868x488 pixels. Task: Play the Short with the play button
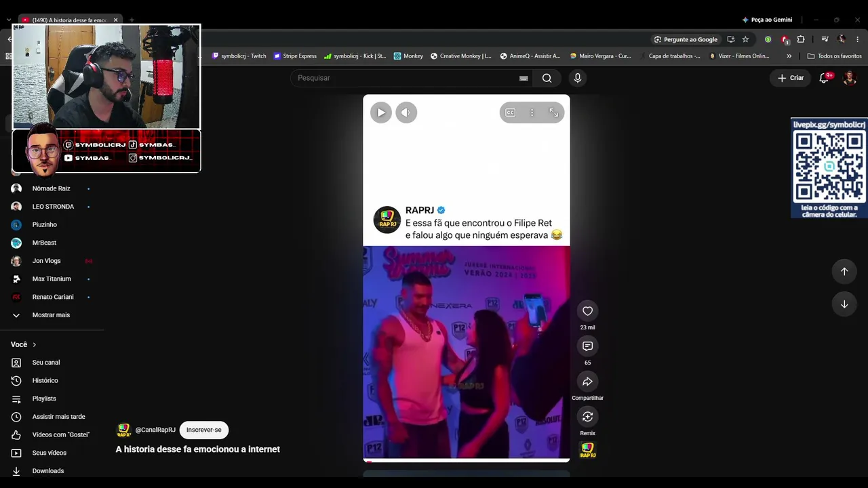pos(381,113)
